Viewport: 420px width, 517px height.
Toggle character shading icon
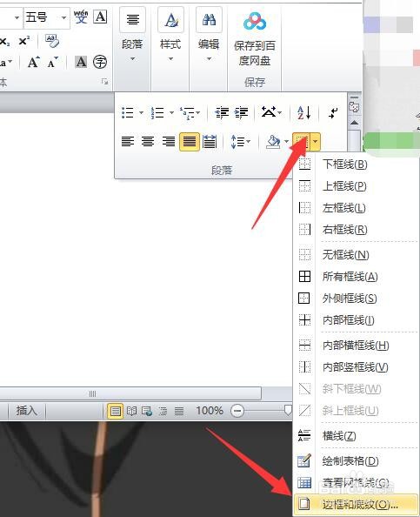81,62
